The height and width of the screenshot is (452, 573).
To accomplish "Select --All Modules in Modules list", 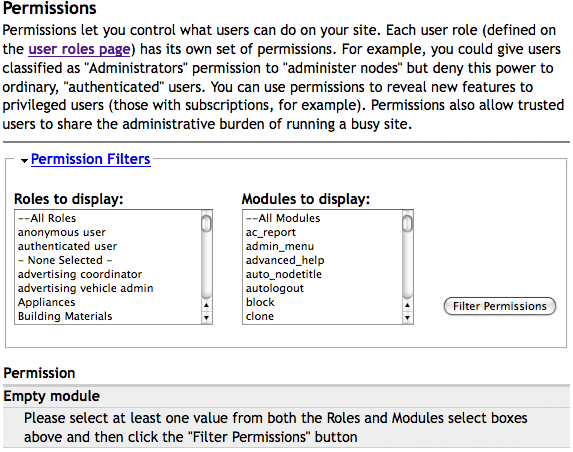I will 322,218.
